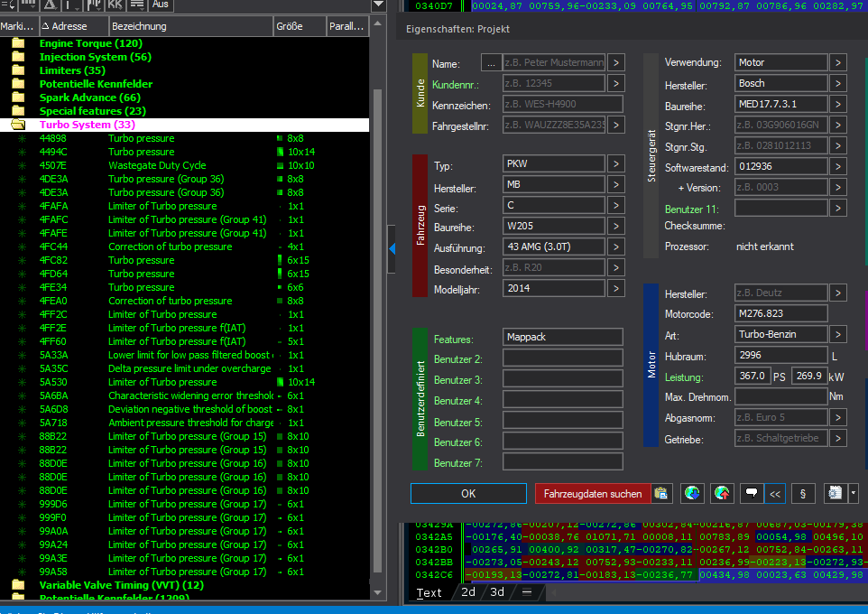Click the speech bubble comment icon
Viewport: 868px width, 614px height.
pos(750,494)
